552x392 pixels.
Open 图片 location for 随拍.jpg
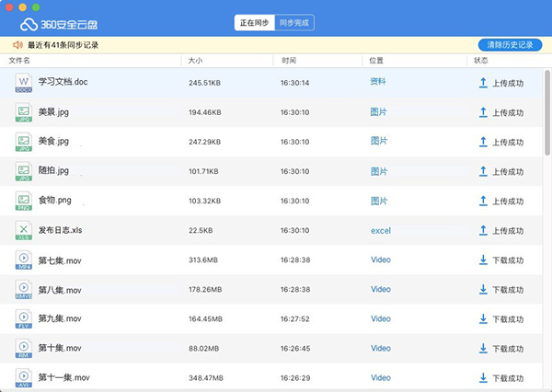(379, 171)
